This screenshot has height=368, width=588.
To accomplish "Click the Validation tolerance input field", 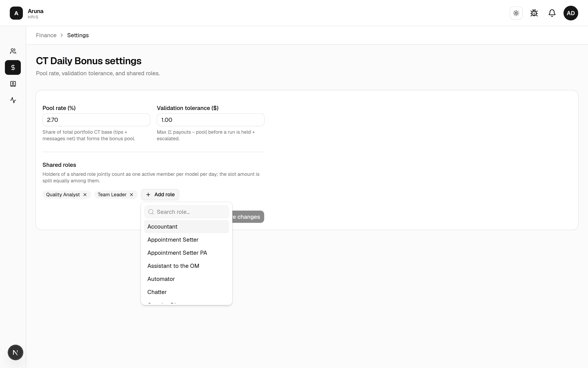I will (x=210, y=120).
